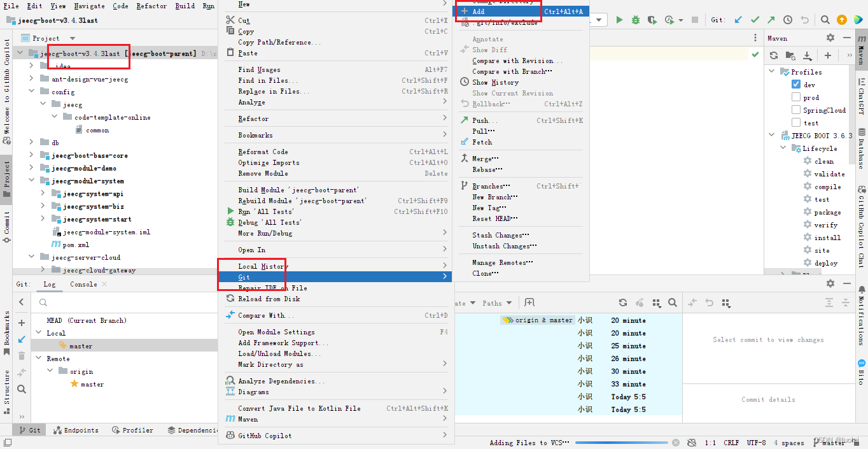This screenshot has height=449, width=868.
Task: Show Git history via the clock icon
Action: click(788, 20)
